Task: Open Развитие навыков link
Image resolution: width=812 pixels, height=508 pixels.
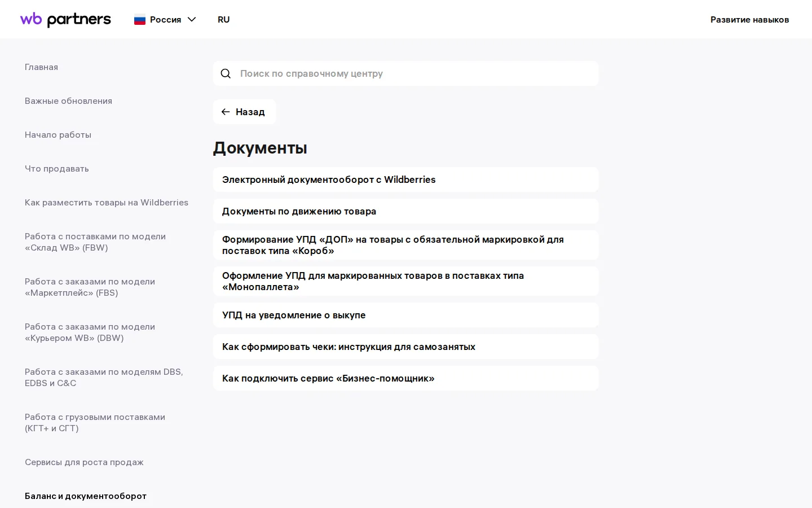Action: [x=749, y=20]
